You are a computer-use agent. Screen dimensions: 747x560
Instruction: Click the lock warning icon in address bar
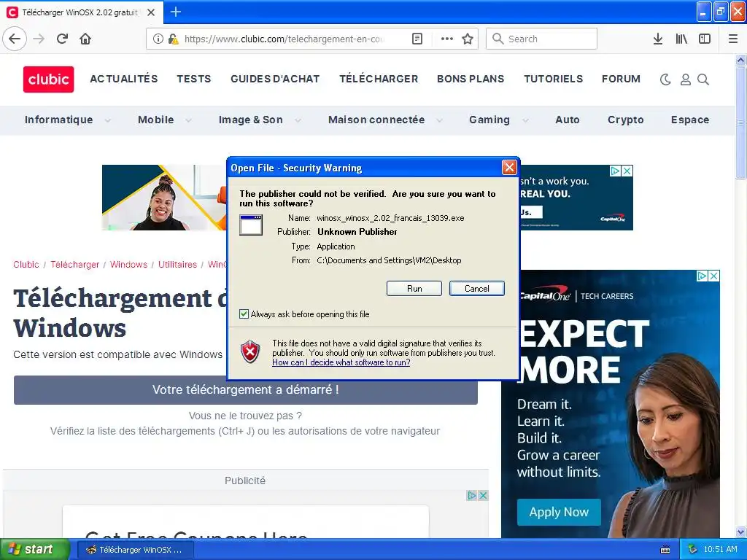coord(173,39)
